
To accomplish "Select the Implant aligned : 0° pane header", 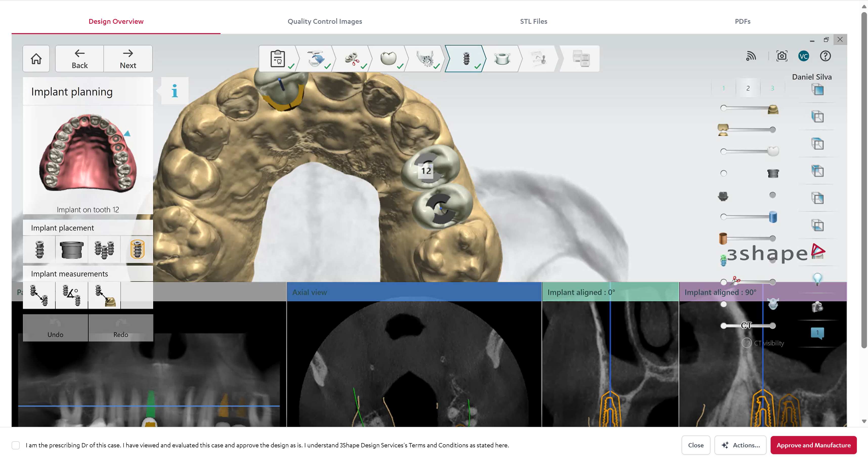I will (610, 292).
